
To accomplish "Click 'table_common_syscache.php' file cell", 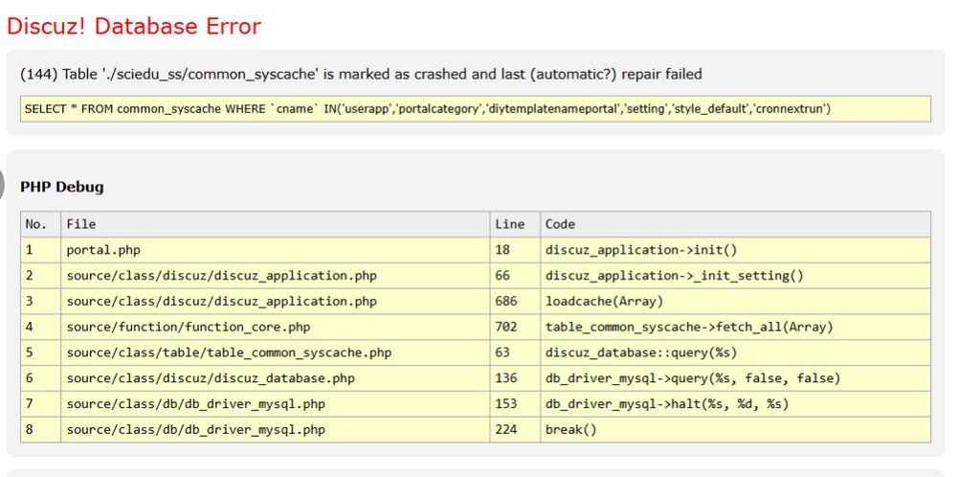I will [275, 352].
